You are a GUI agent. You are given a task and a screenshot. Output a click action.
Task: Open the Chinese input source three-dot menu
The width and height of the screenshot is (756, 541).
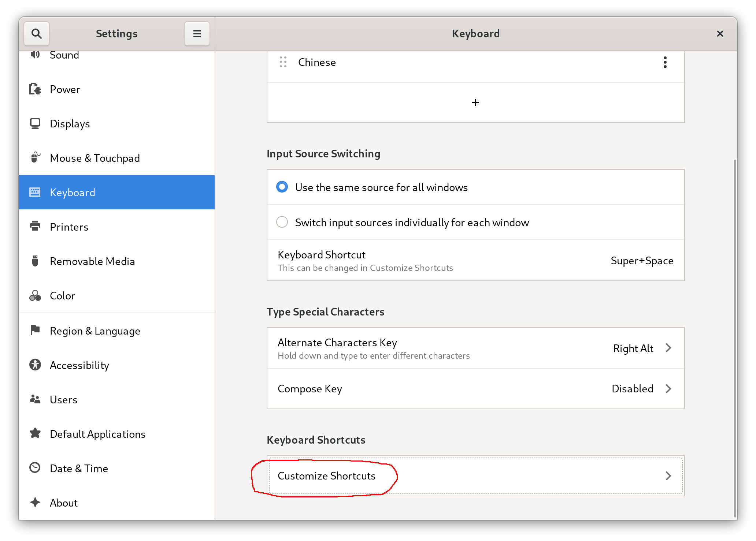[665, 62]
